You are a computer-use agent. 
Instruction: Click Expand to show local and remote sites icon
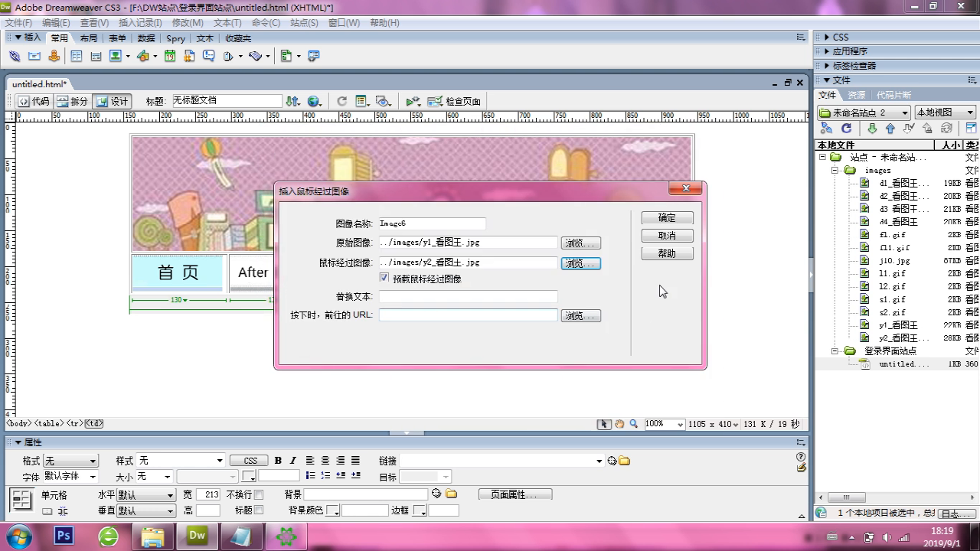(x=972, y=129)
